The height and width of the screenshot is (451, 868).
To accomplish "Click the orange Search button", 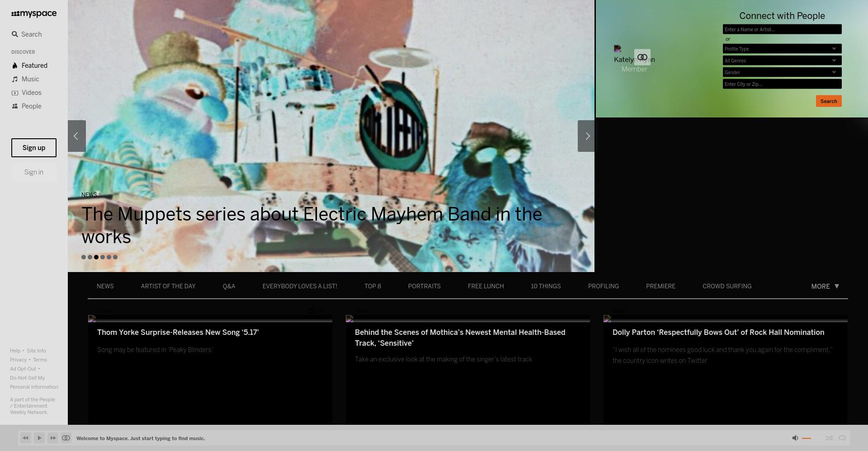I will click(829, 101).
